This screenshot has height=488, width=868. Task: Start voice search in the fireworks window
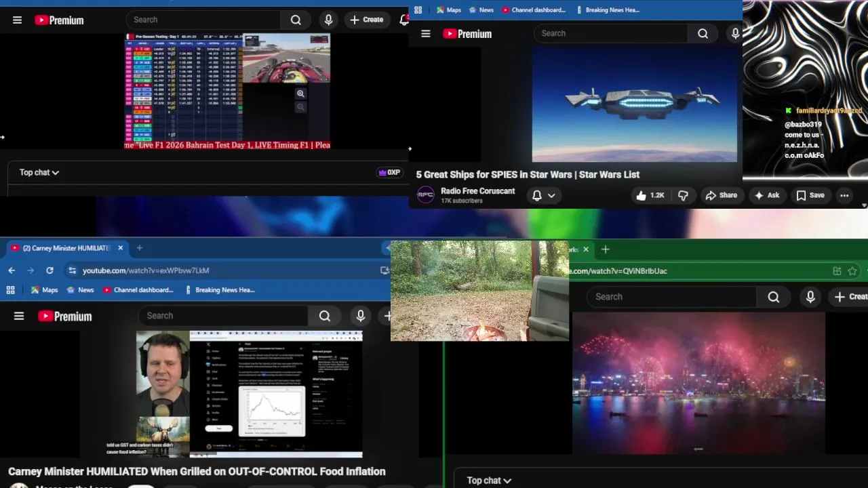(x=810, y=297)
